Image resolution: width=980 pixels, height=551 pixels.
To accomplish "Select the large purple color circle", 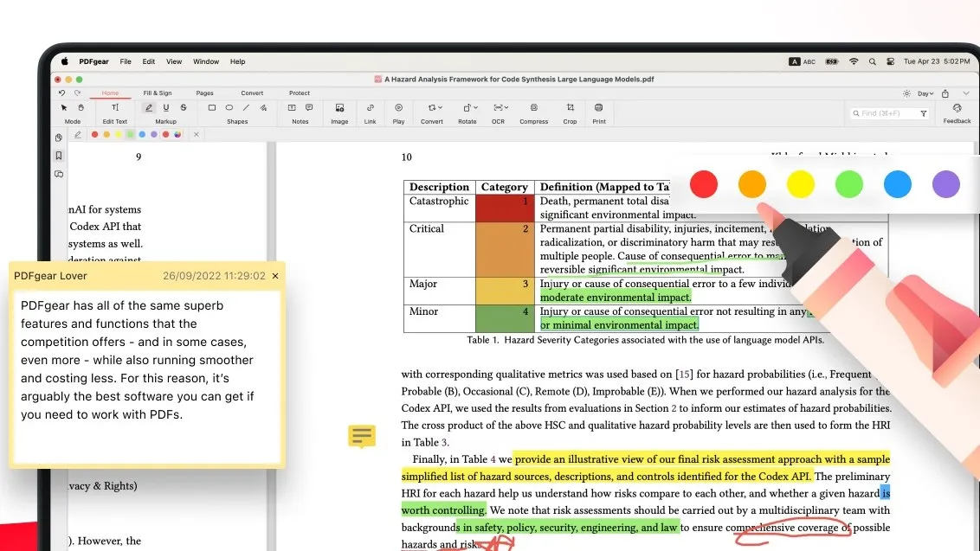I will tap(945, 184).
